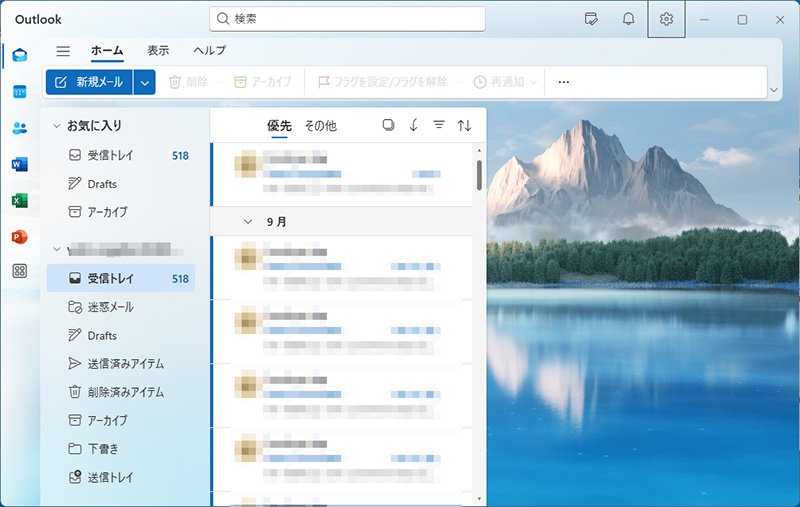
Task: Click the filter icon in message list
Action: pos(439,125)
